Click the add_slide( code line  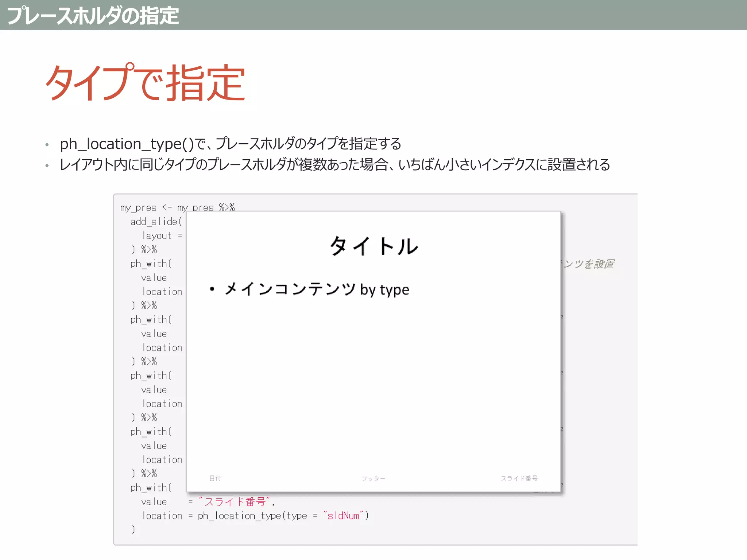pyautogui.click(x=156, y=221)
